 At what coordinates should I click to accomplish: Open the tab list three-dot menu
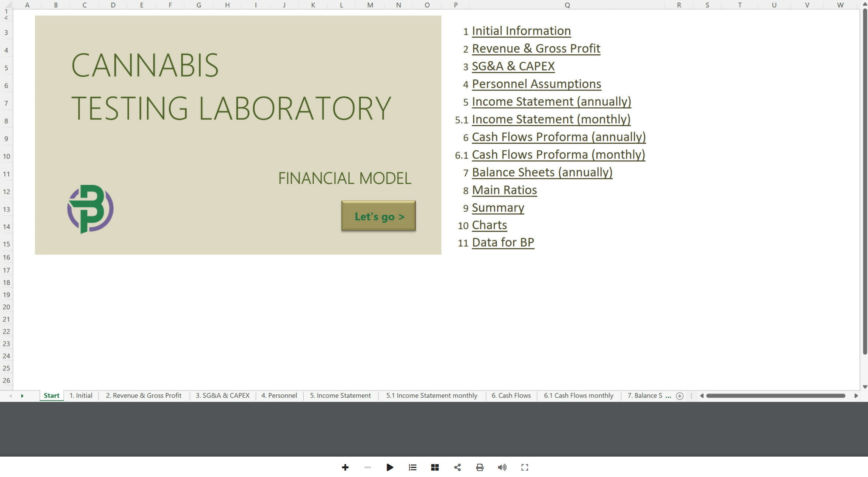[x=691, y=396]
